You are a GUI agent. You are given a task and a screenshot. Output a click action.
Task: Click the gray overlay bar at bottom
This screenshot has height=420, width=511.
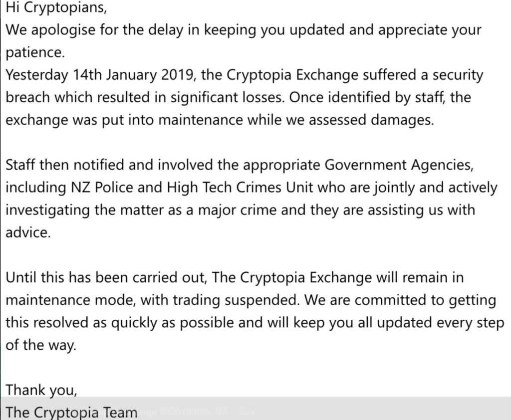click(255, 408)
